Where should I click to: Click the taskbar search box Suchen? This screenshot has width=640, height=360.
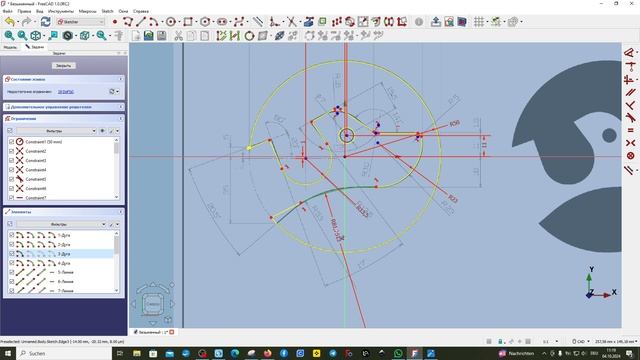coord(64,353)
